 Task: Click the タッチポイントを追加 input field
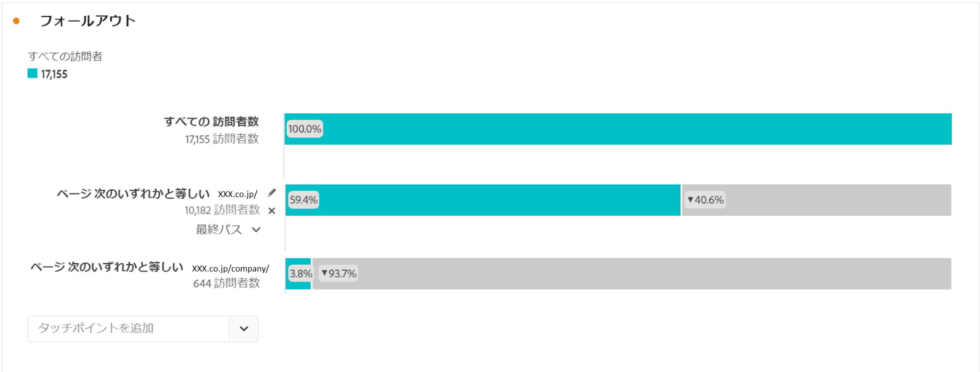click(128, 329)
